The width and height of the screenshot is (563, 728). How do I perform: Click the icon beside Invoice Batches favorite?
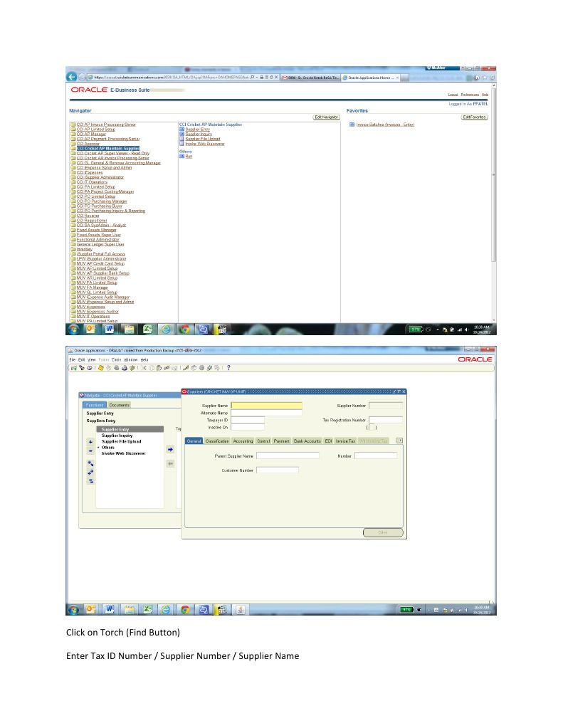352,125
